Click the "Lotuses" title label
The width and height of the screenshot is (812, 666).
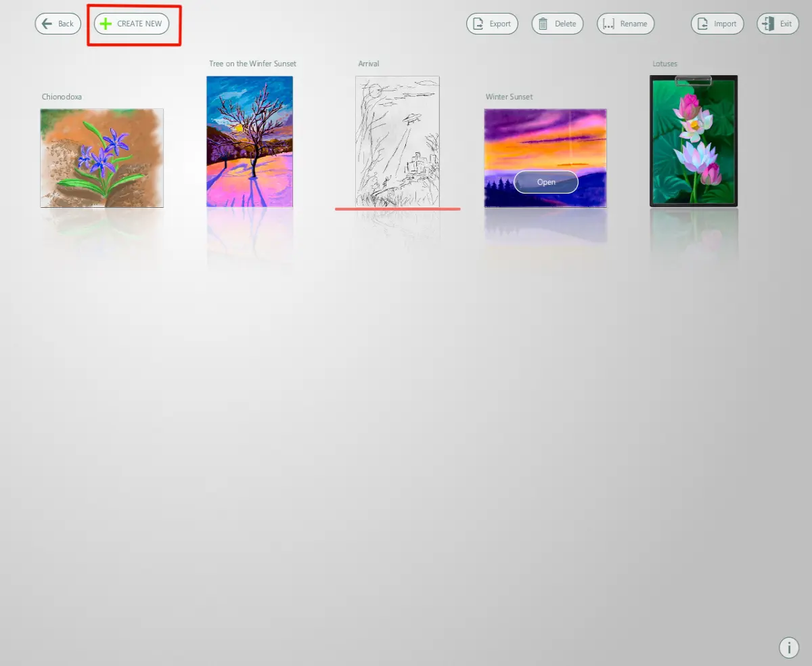tap(665, 64)
